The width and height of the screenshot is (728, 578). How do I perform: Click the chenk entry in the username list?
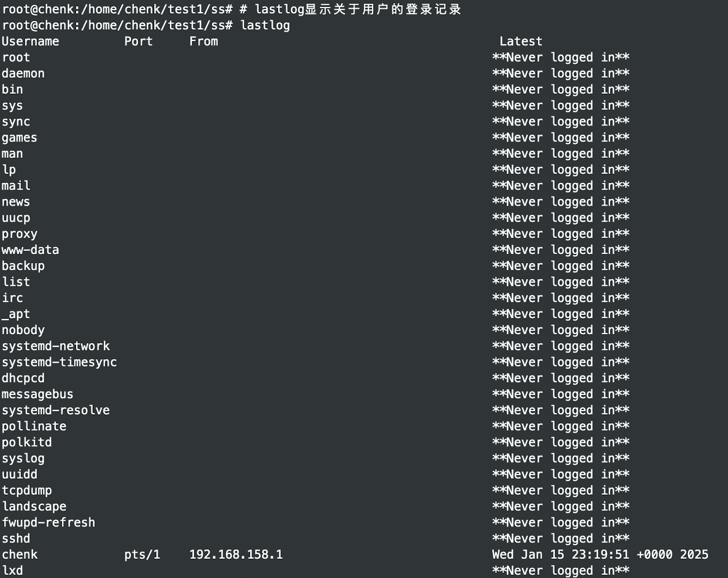[20, 555]
